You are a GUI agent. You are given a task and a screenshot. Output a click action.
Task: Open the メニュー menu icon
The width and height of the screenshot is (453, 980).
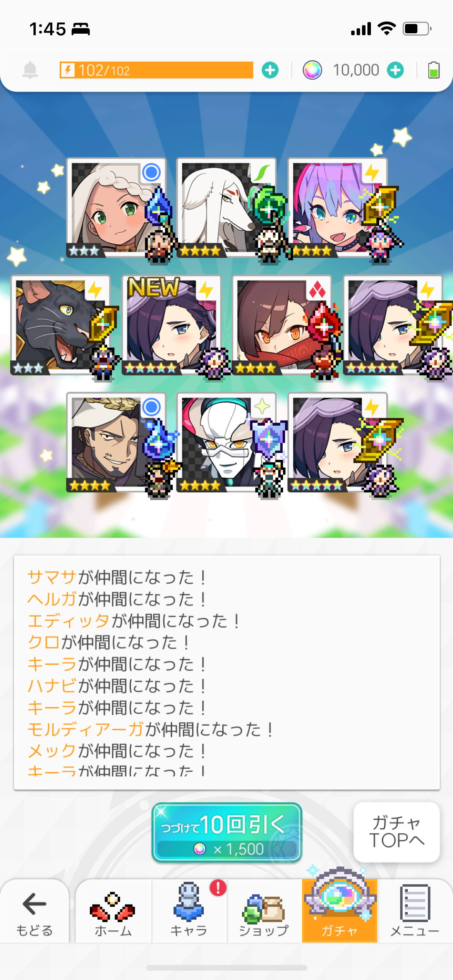(415, 910)
